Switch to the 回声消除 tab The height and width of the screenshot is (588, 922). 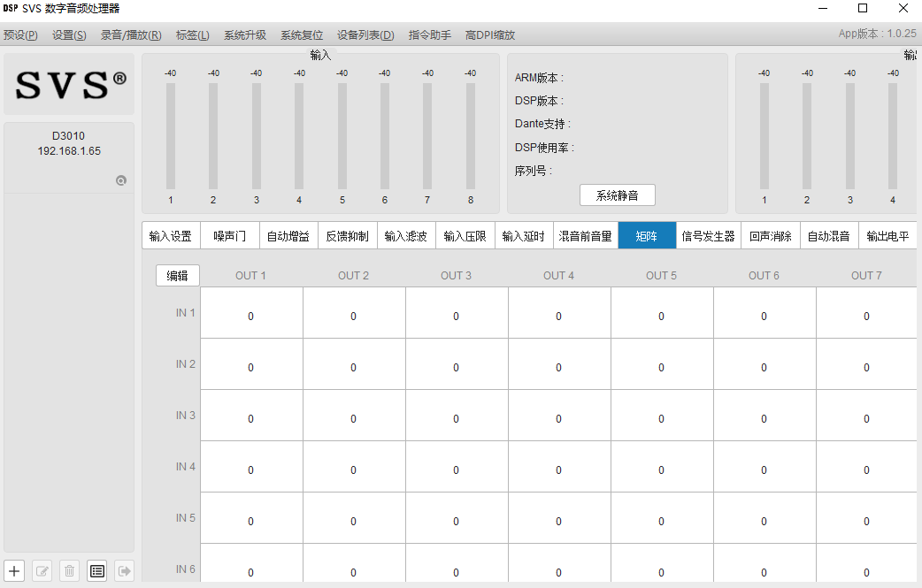[x=769, y=236]
